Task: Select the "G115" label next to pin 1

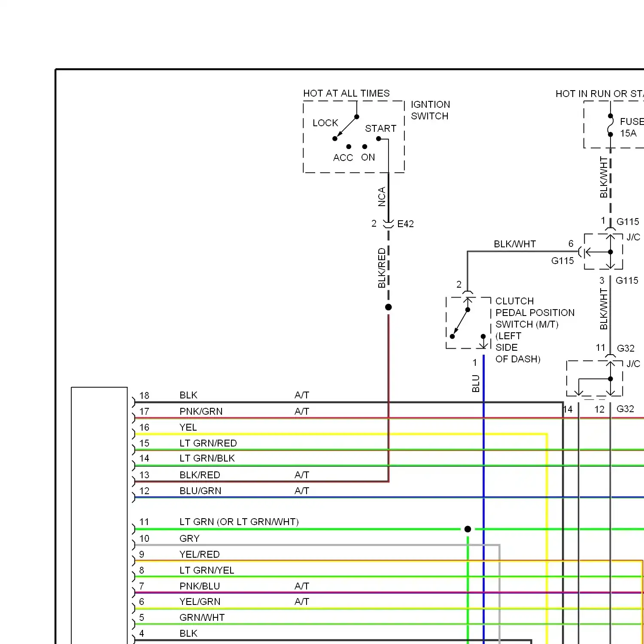Action: [x=628, y=222]
